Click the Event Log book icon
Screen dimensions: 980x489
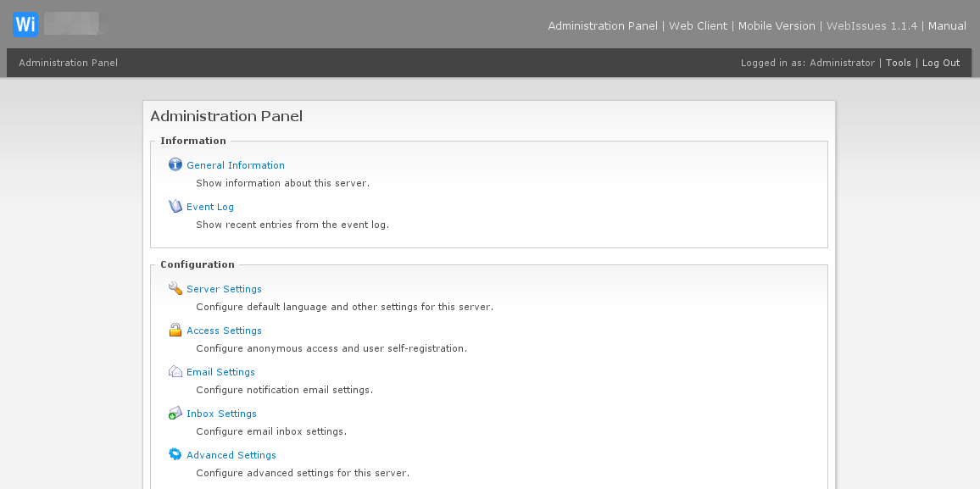coord(175,206)
